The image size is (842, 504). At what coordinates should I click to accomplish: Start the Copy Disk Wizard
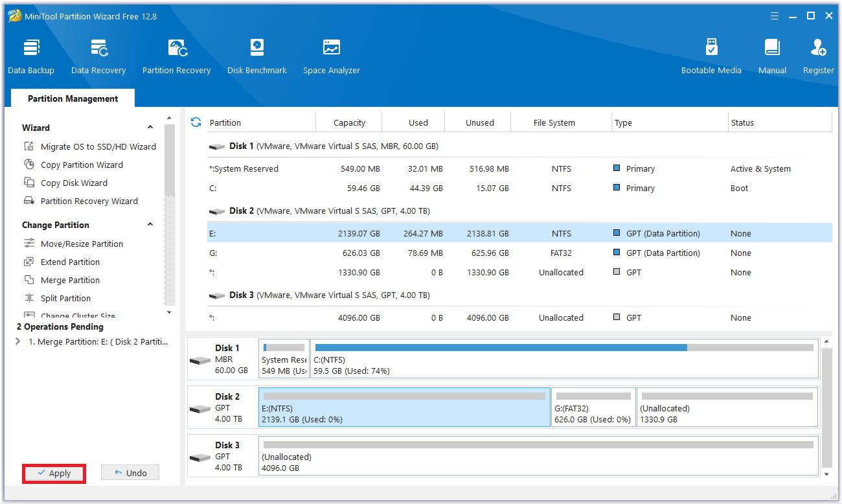[x=65, y=183]
